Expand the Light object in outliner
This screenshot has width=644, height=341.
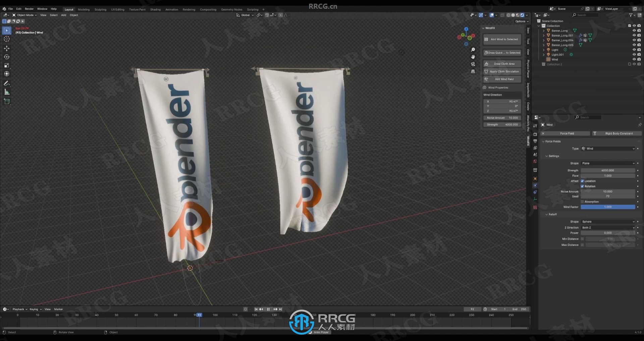click(x=544, y=50)
